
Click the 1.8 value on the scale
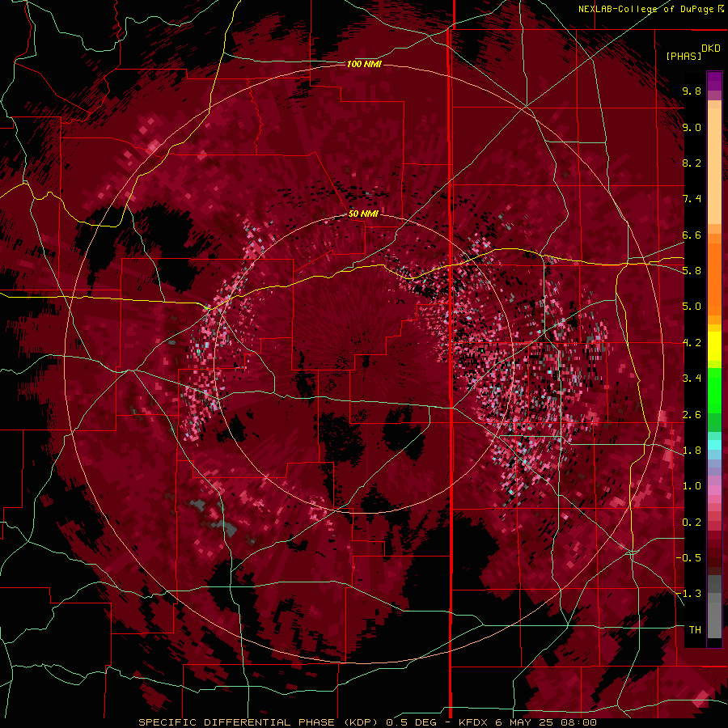tap(692, 451)
